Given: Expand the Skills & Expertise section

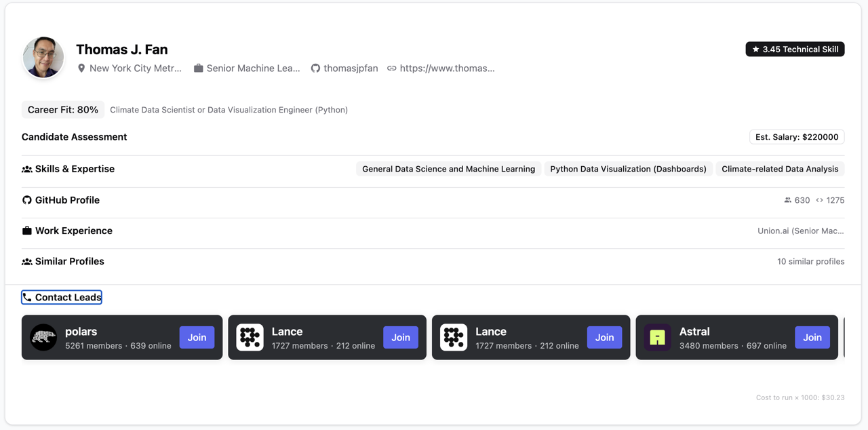Looking at the screenshot, I should pyautogui.click(x=433, y=169).
